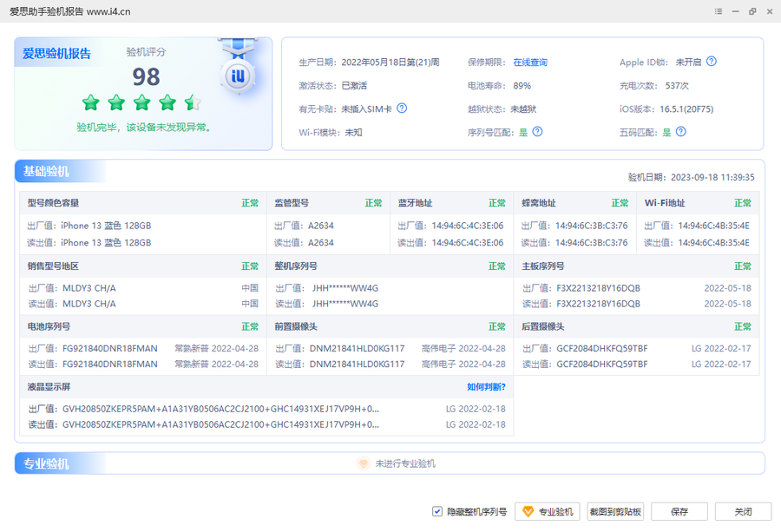Image resolution: width=781 pixels, height=532 pixels.
Task: Click the production date 2022年05月18日第(21)周
Action: tap(390, 62)
